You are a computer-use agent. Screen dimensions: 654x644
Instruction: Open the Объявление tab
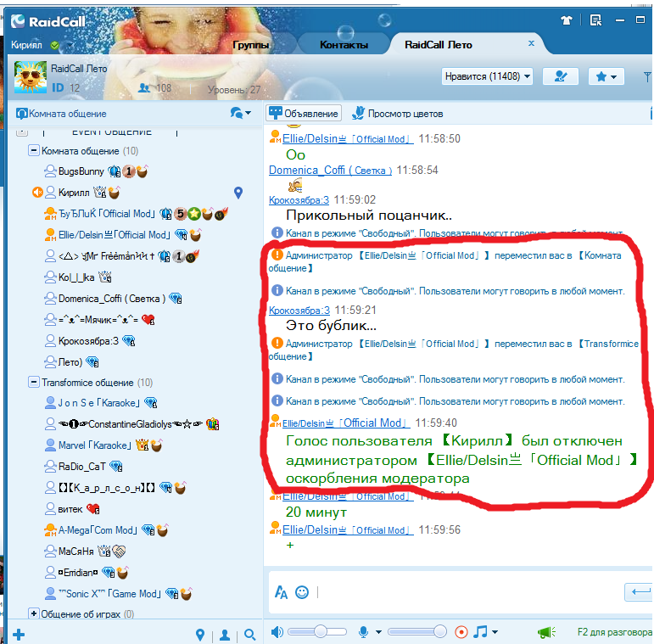304,113
